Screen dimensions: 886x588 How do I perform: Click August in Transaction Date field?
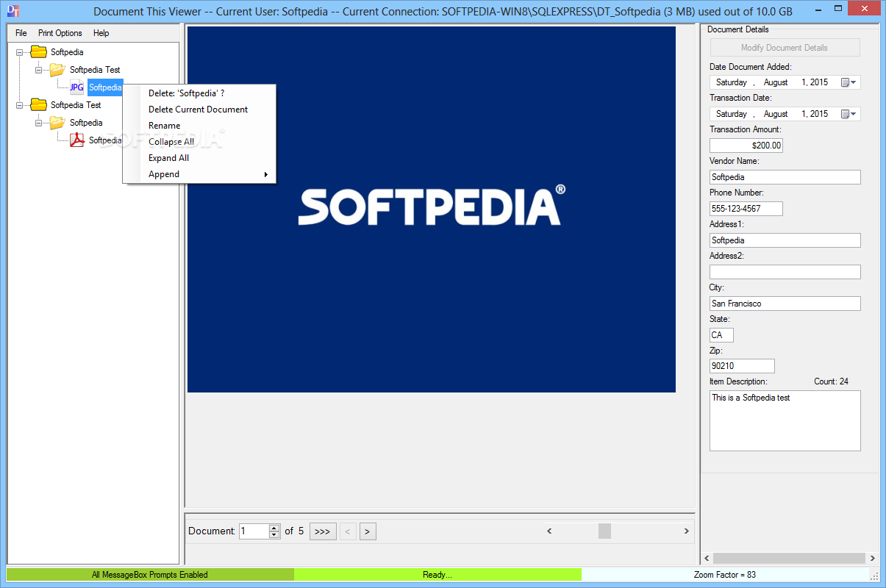(776, 114)
